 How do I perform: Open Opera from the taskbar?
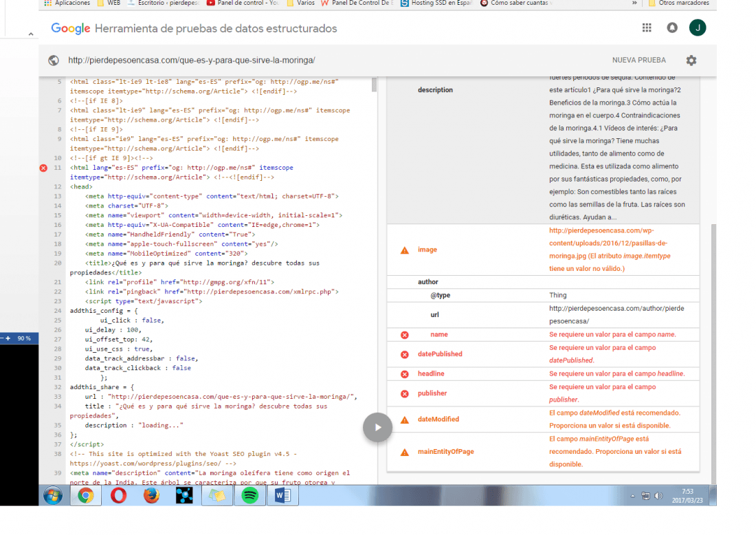pyautogui.click(x=119, y=495)
